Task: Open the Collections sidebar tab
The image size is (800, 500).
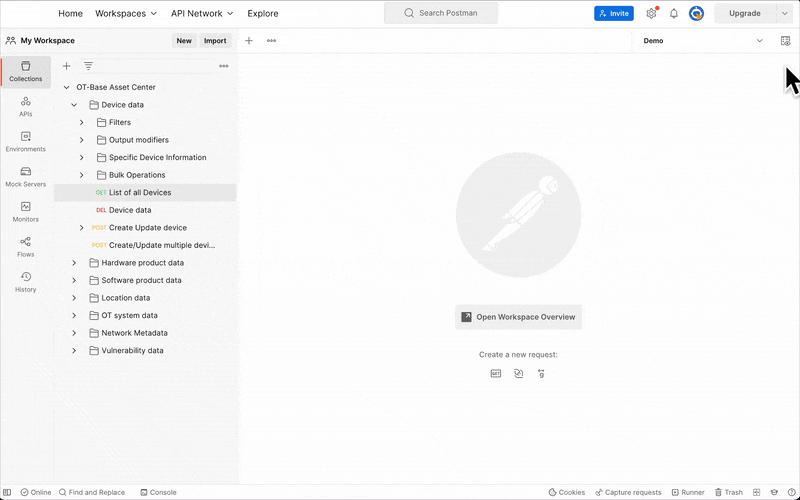Action: (26, 72)
